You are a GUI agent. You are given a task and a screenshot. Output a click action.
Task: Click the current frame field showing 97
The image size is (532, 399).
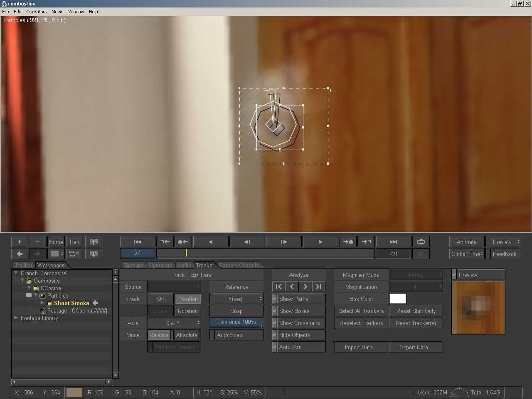click(x=138, y=253)
